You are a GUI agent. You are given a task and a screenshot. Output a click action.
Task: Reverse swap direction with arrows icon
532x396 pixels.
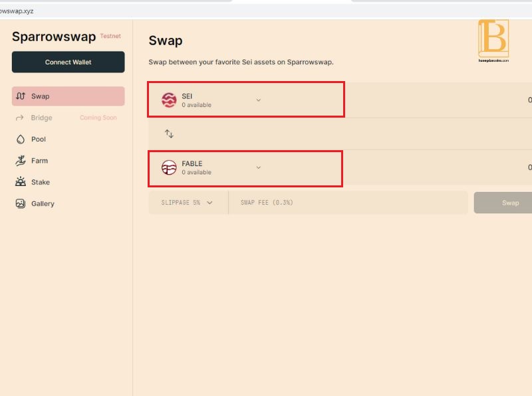coord(169,134)
